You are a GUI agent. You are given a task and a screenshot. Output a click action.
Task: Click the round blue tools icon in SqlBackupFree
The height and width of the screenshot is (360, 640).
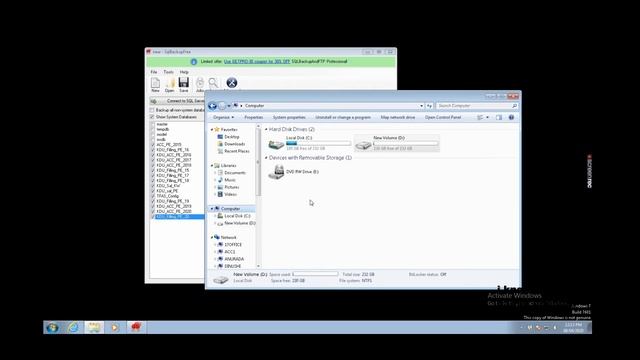pyautogui.click(x=231, y=82)
